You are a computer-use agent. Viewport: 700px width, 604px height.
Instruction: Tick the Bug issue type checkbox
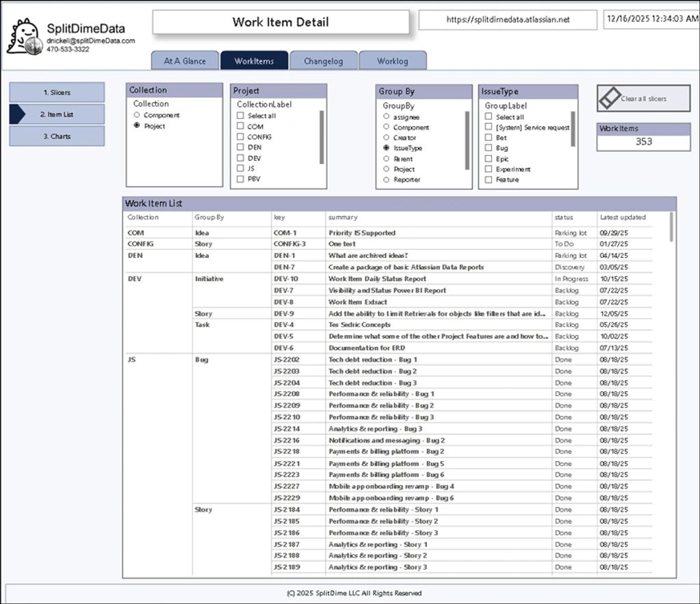pyautogui.click(x=489, y=148)
